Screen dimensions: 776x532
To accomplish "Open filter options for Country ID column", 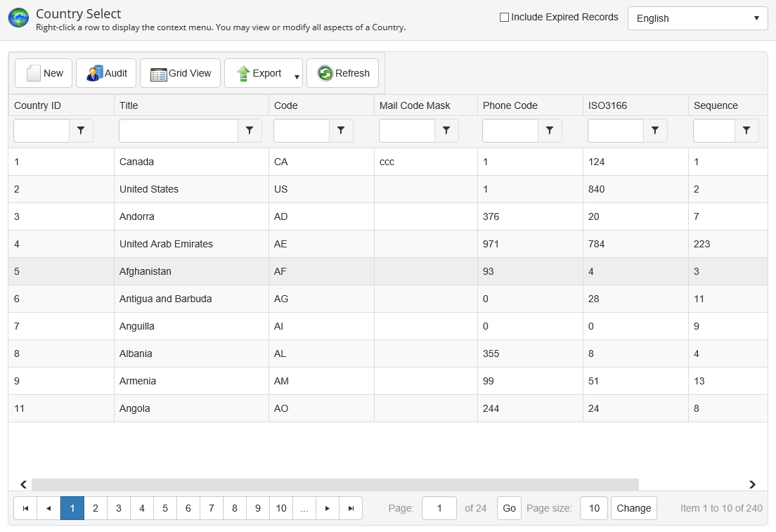I will click(x=81, y=131).
